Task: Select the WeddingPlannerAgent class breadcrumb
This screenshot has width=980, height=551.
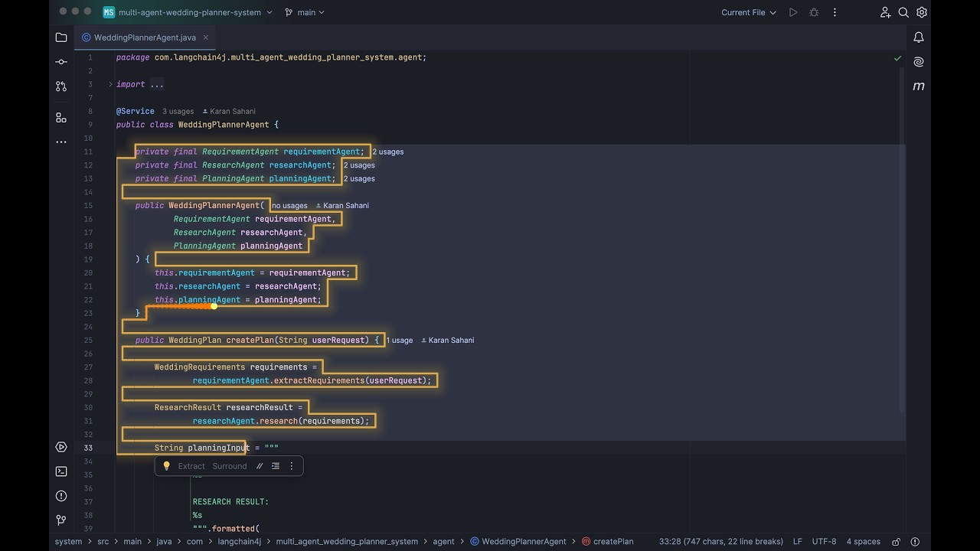Action: pyautogui.click(x=518, y=542)
